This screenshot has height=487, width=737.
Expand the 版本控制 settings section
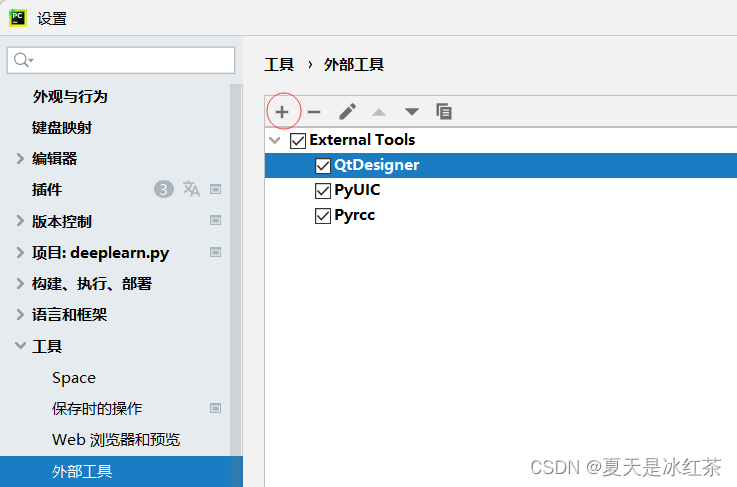point(20,221)
